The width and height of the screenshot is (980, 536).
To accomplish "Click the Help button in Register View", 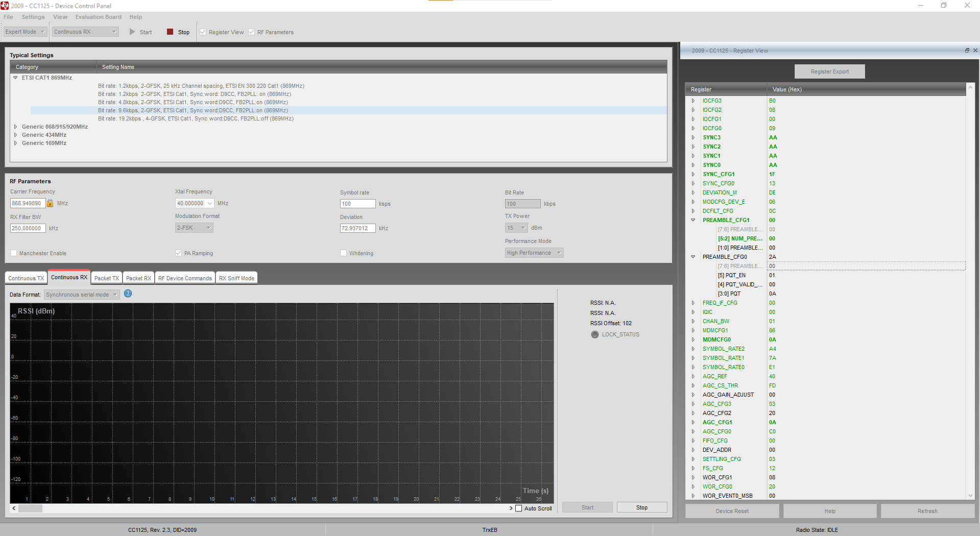I will [830, 511].
